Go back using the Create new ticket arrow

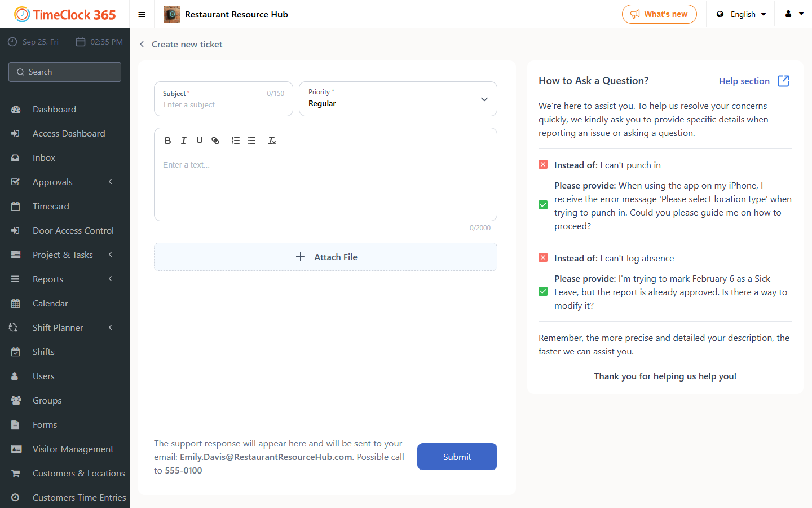142,44
